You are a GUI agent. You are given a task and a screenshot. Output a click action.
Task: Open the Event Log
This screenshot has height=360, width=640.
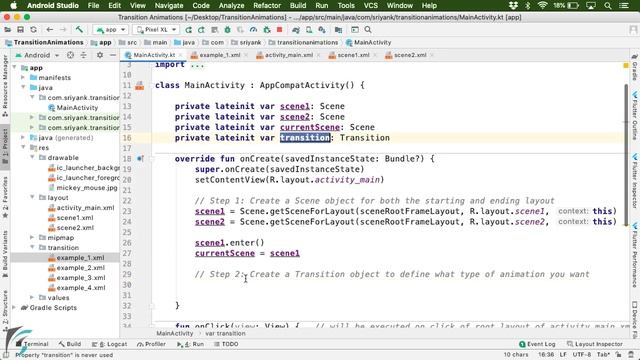point(537,344)
